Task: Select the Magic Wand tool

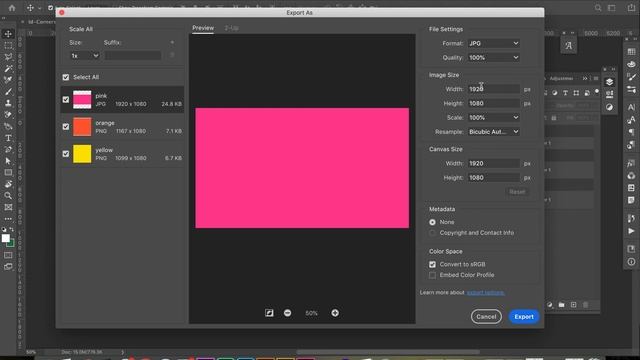Action: [8, 68]
